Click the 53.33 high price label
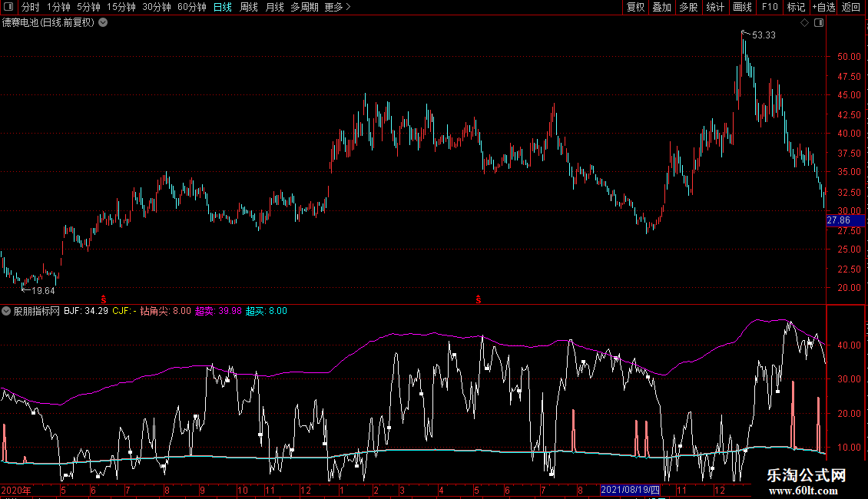Screen dimensions: 868x499 [x=764, y=35]
